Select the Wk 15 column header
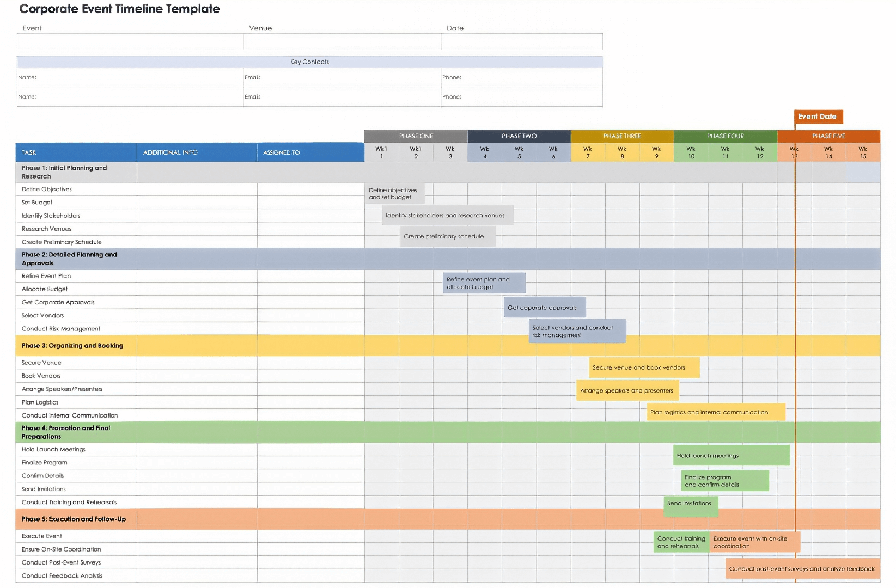The width and height of the screenshot is (896, 588). [x=863, y=152]
